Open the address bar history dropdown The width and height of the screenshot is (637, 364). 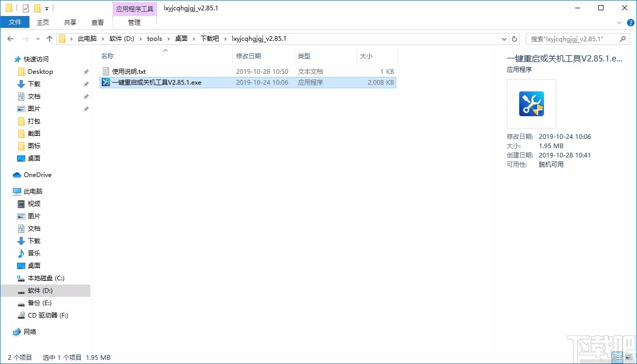(504, 38)
